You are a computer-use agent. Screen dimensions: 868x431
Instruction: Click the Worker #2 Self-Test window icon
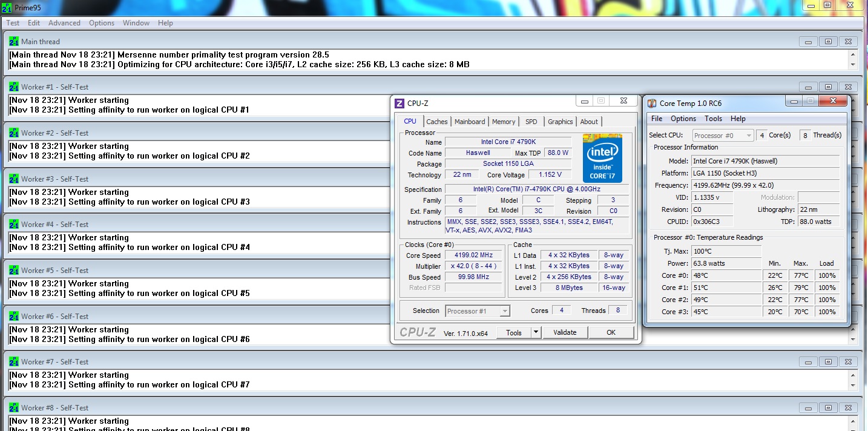pyautogui.click(x=14, y=133)
